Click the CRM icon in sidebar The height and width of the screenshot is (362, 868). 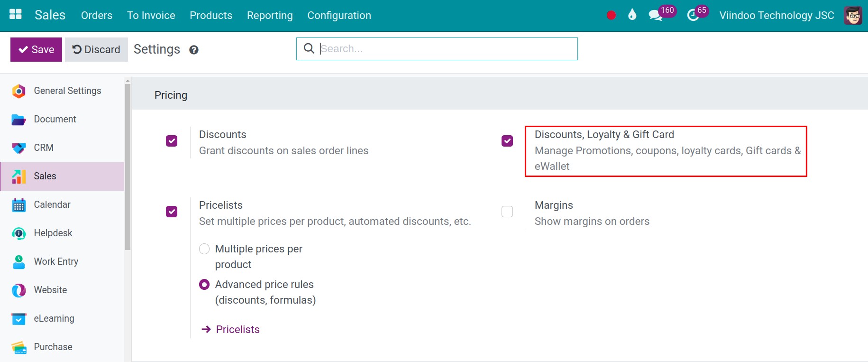(18, 148)
